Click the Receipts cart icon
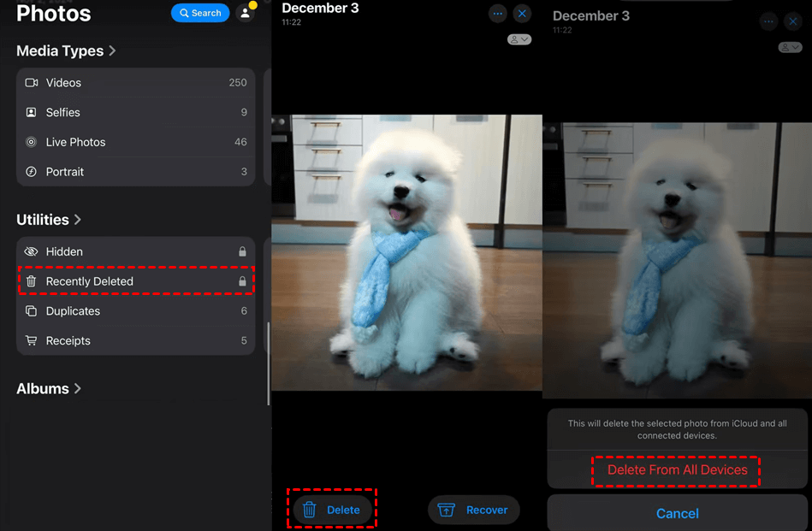 (31, 340)
